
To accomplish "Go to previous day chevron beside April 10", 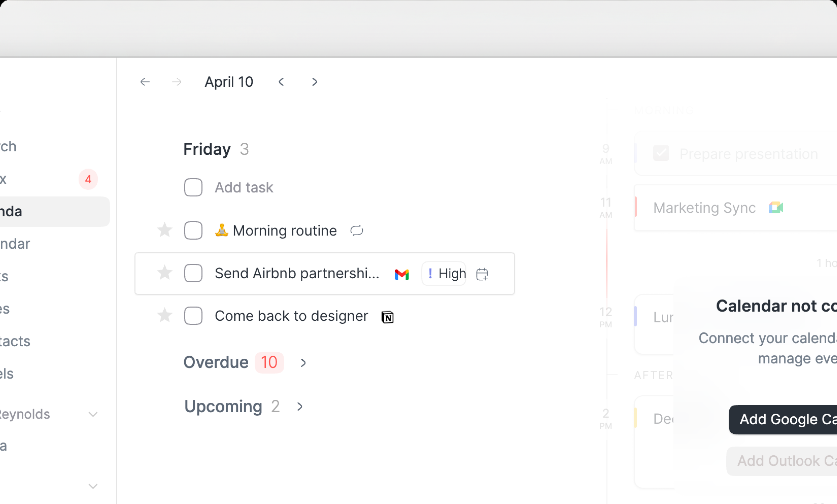I will [x=281, y=82].
